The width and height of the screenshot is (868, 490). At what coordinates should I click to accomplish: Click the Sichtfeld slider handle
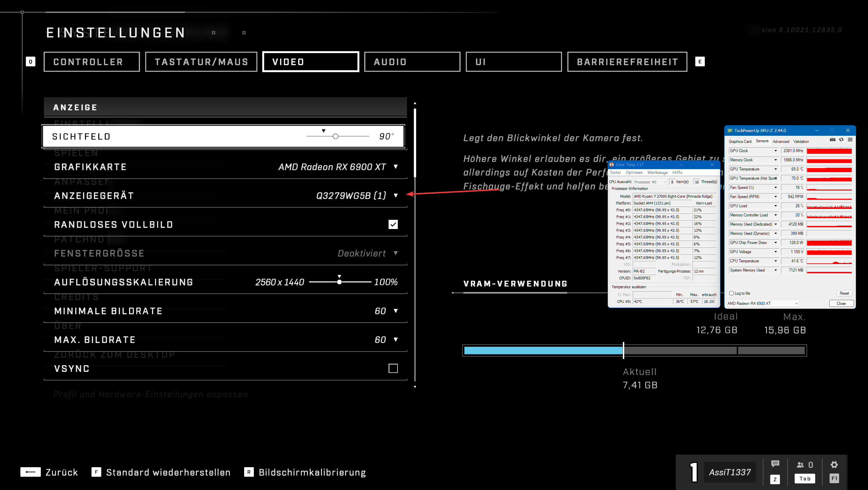click(x=336, y=136)
